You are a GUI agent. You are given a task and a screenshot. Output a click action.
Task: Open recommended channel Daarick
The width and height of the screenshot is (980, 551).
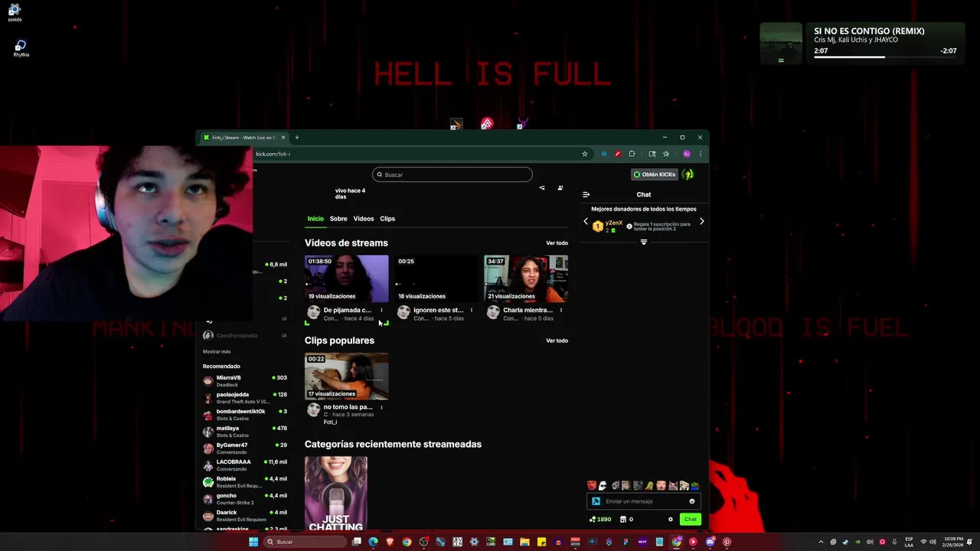(245, 516)
